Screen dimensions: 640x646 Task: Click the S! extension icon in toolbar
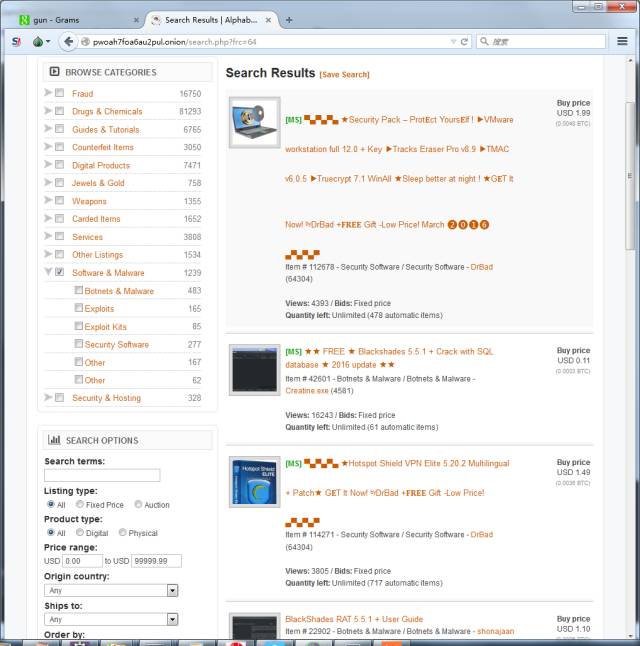16,42
